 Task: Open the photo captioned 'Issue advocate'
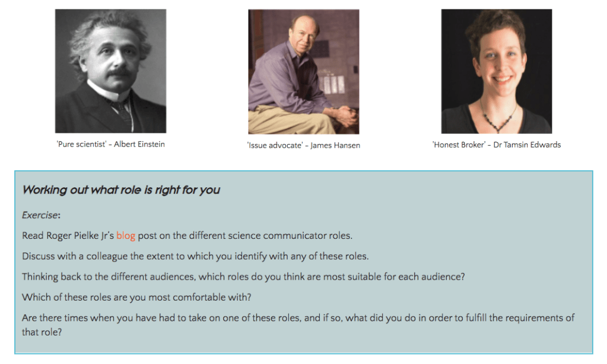pos(303,72)
